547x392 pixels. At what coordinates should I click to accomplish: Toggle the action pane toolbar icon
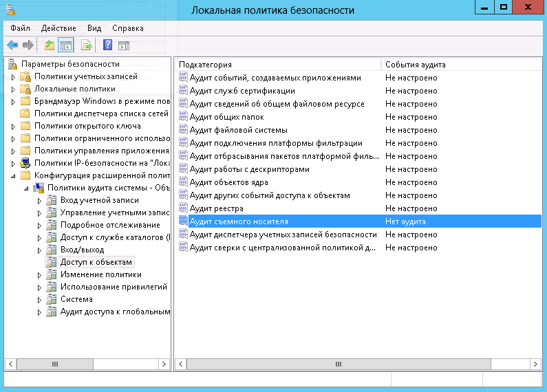tap(124, 45)
